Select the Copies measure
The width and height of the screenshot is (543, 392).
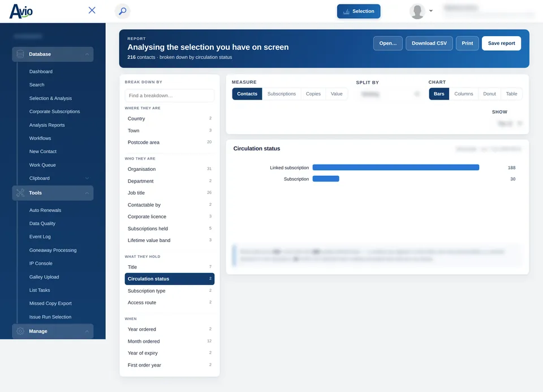tap(313, 94)
